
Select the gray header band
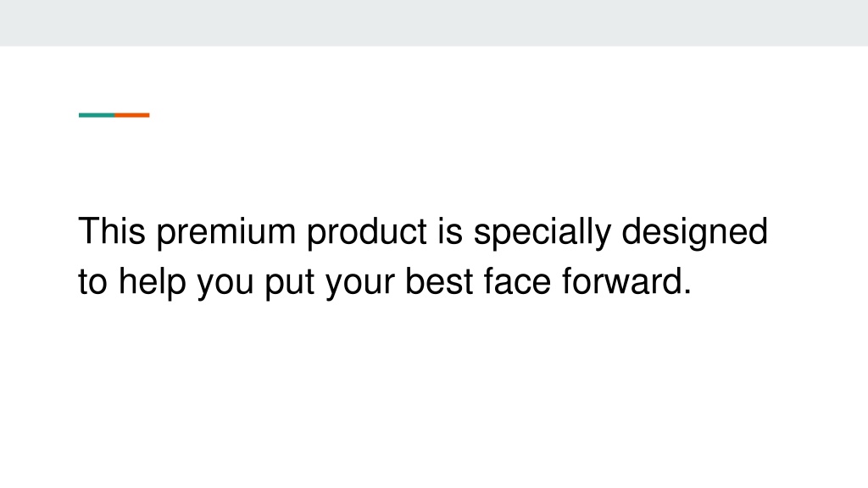tap(434, 23)
